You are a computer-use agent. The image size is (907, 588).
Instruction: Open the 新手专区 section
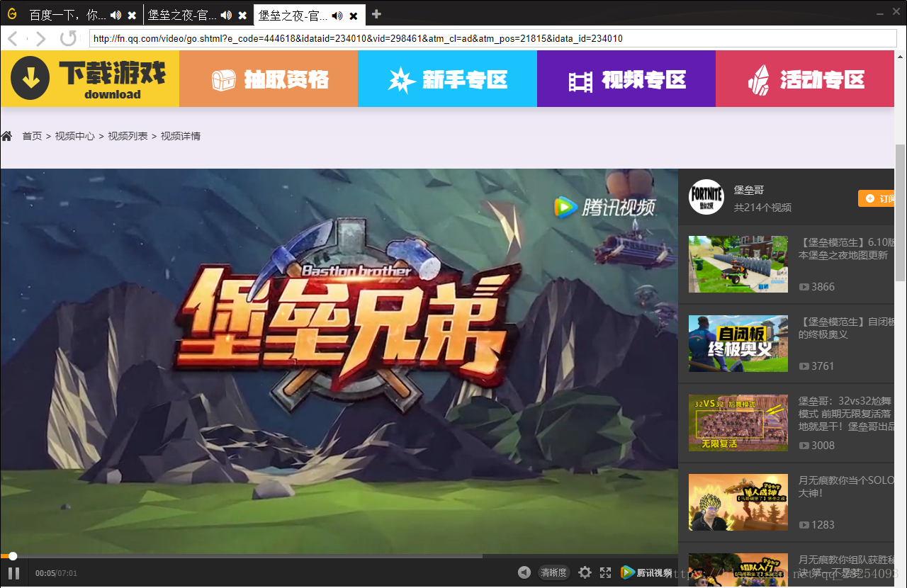(x=447, y=79)
